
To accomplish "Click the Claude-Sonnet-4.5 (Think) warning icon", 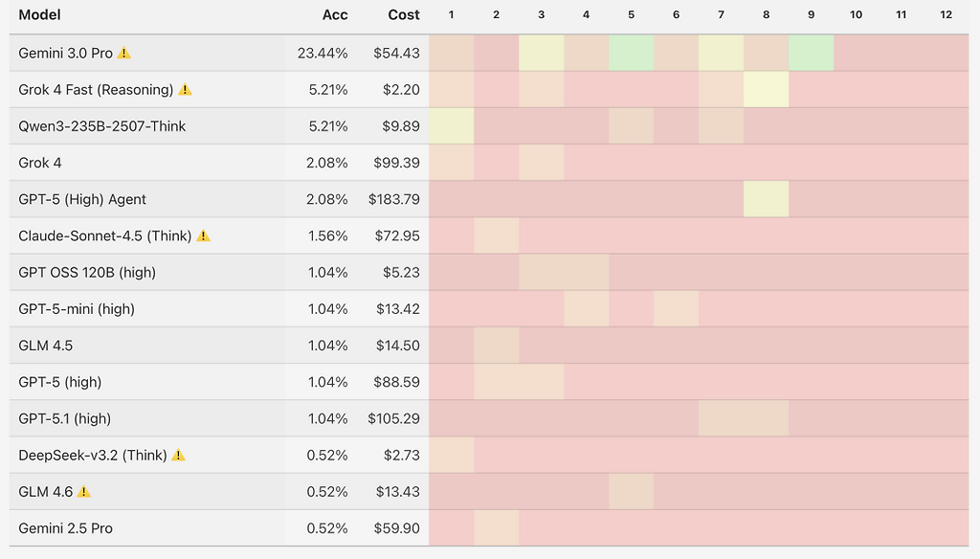I will (203, 235).
